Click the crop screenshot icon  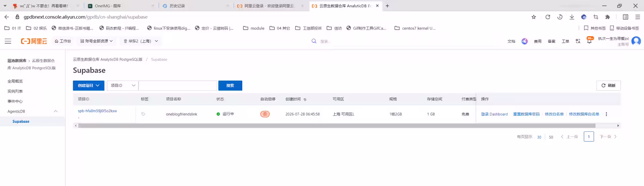tap(596, 17)
